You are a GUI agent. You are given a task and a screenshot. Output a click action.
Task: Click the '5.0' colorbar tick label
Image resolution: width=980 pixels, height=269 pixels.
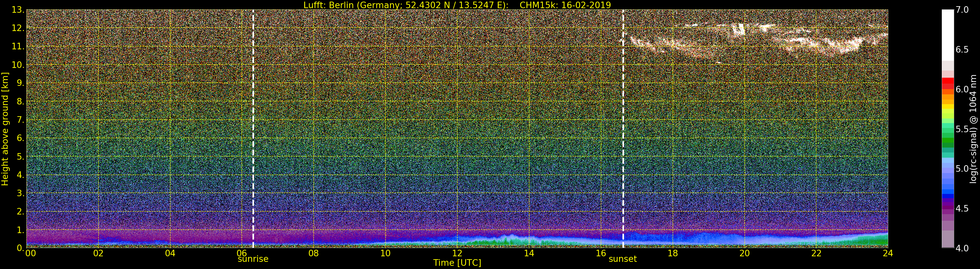[x=962, y=168]
